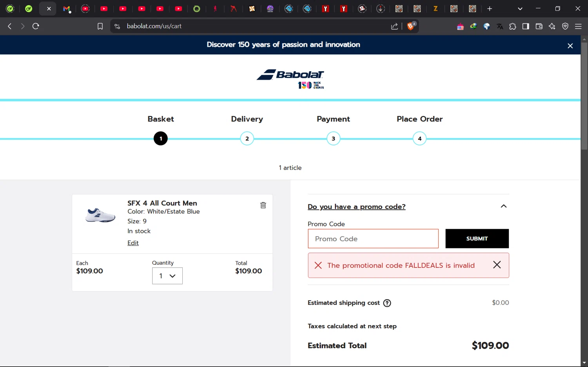The image size is (588, 367).
Task: Click the Estimated Total $109.00 amount
Action: pyautogui.click(x=490, y=345)
